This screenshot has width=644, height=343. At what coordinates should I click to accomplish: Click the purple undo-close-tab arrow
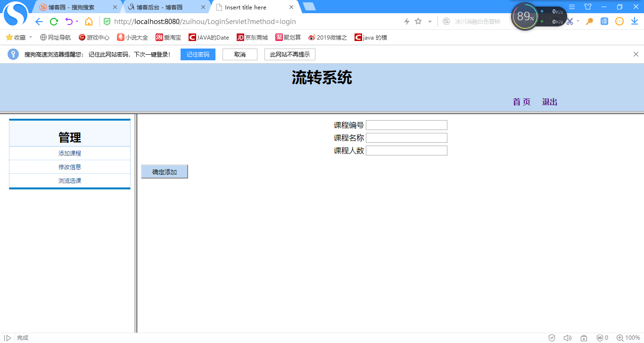[69, 22]
